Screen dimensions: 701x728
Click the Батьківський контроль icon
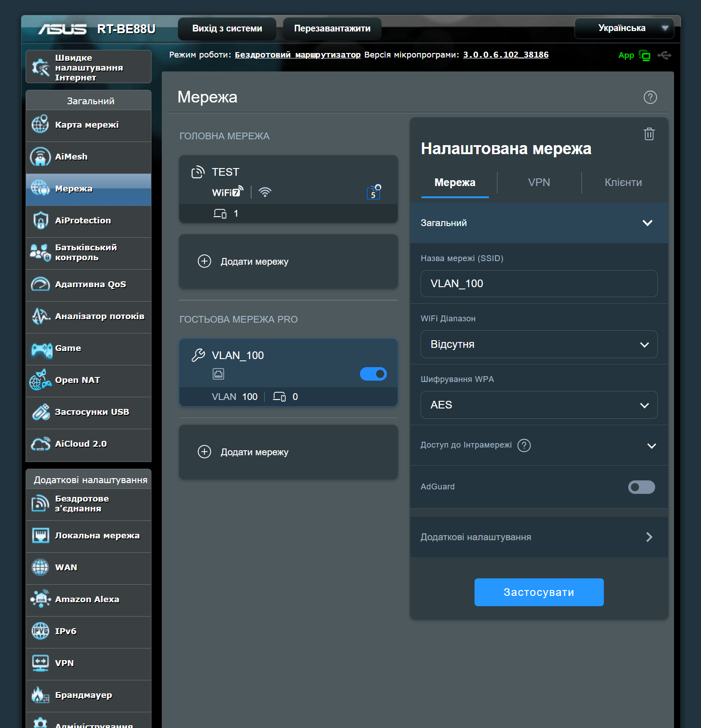(40, 252)
